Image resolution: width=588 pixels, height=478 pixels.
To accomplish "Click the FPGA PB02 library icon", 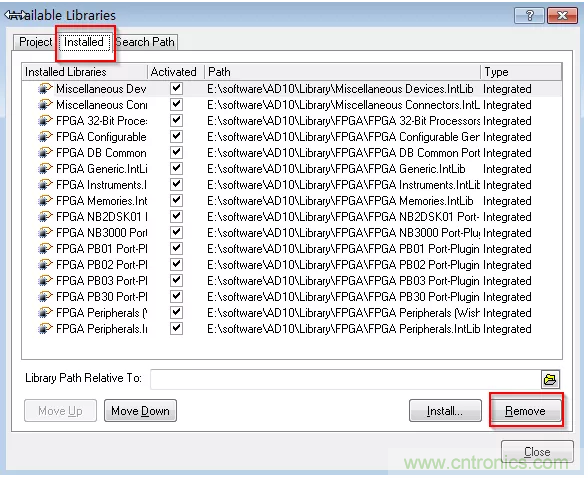I will click(45, 265).
